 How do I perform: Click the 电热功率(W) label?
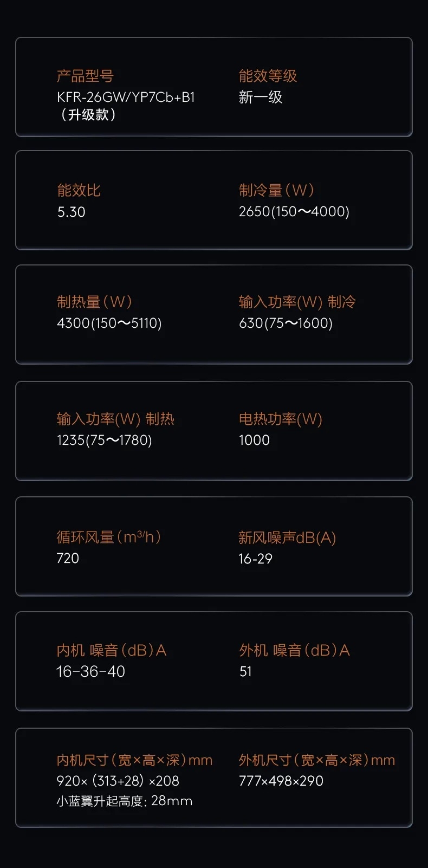(x=280, y=419)
